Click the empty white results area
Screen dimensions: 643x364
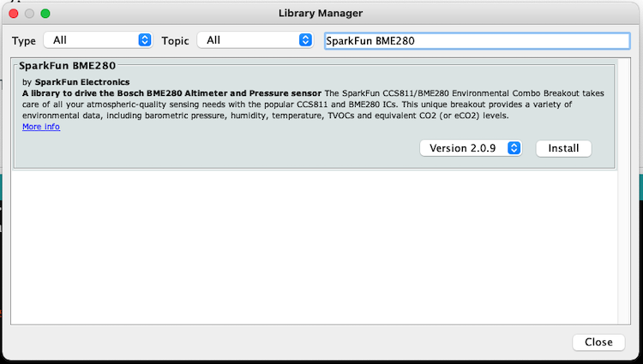click(x=314, y=247)
